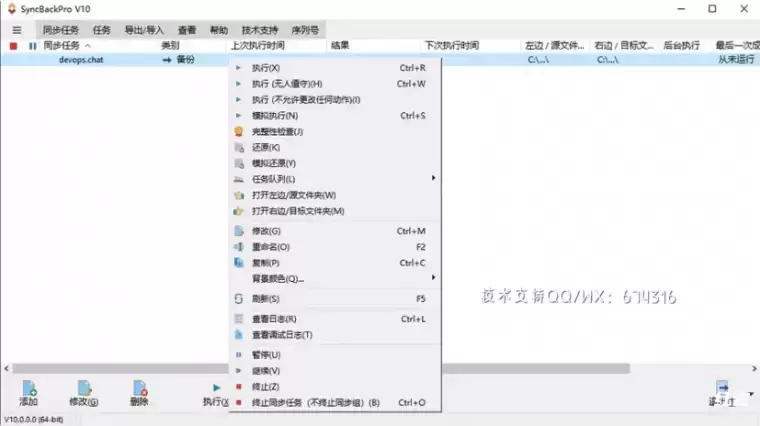
Task: Click the 重命名 rename icon in the menu
Action: (x=238, y=247)
